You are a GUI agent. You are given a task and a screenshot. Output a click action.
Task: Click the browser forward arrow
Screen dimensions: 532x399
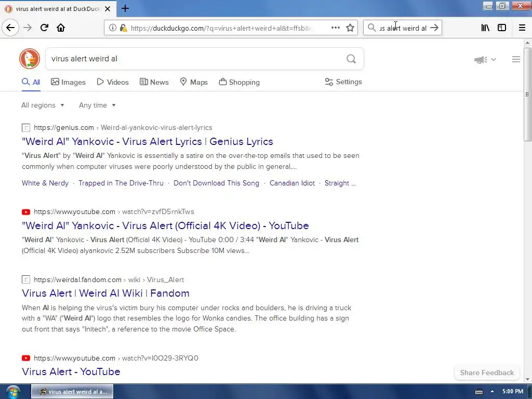click(28, 28)
